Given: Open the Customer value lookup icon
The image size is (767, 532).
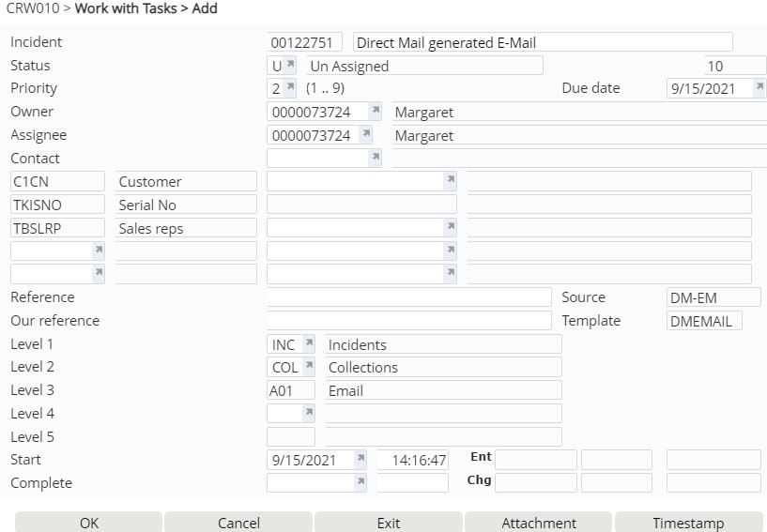Looking at the screenshot, I should (450, 180).
